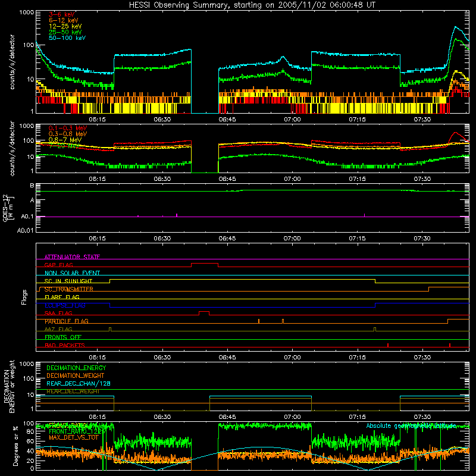Click the 0.3-0.8 MeV legend label
The image size is (476, 476).
tap(68, 134)
